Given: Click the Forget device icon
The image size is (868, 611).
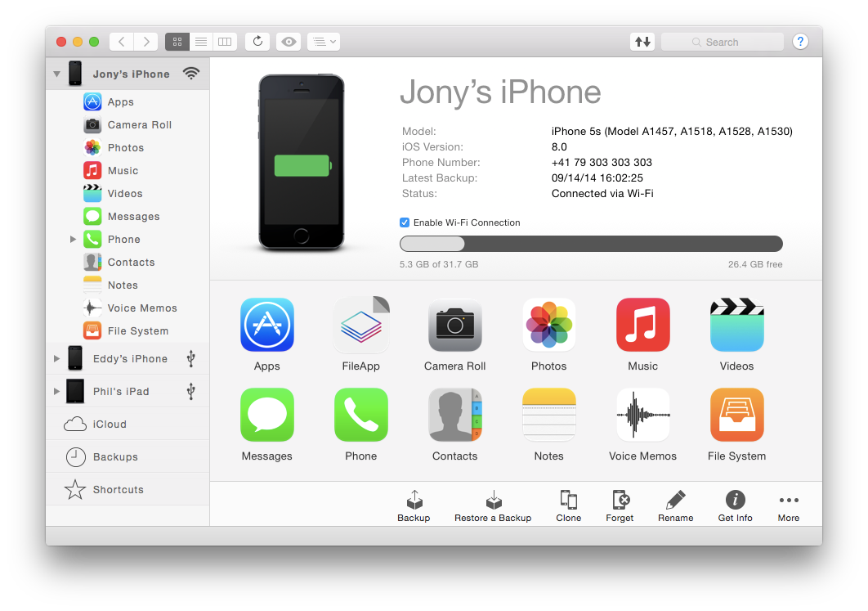Looking at the screenshot, I should [x=620, y=501].
